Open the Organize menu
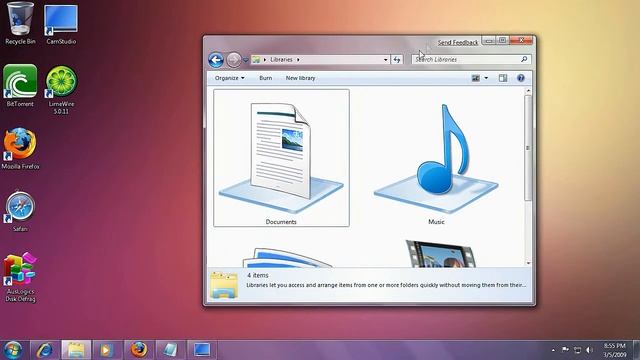Image resolution: width=640 pixels, height=360 pixels. click(x=229, y=78)
